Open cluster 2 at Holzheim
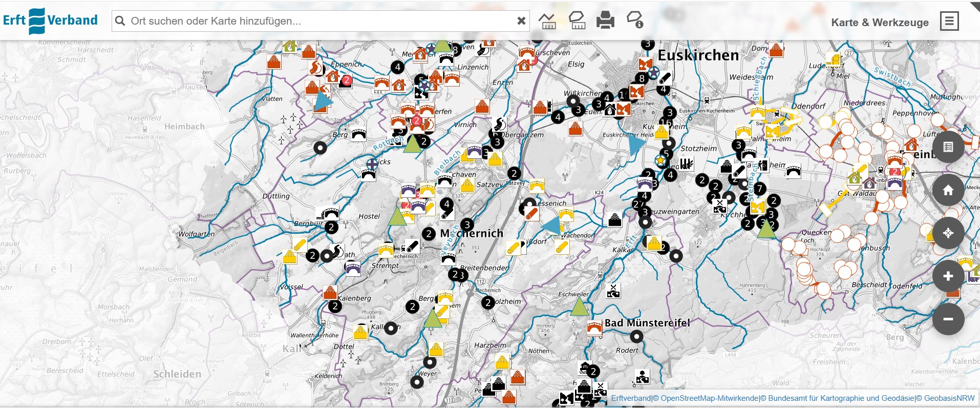 tap(488, 302)
